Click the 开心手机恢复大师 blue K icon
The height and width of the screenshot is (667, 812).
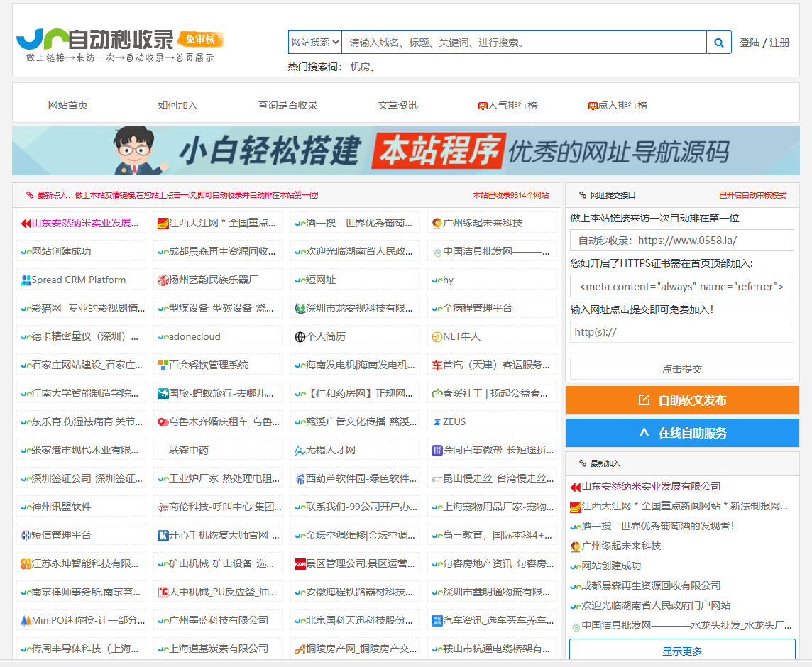point(163,536)
